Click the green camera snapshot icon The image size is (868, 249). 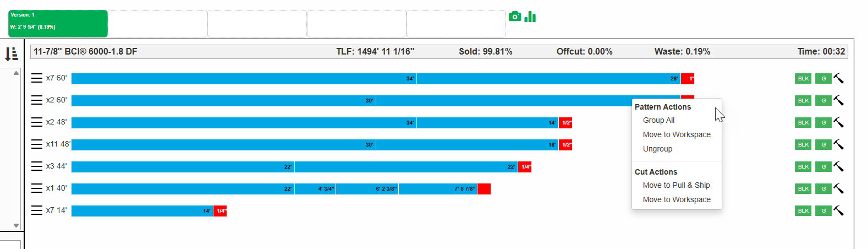click(x=515, y=17)
